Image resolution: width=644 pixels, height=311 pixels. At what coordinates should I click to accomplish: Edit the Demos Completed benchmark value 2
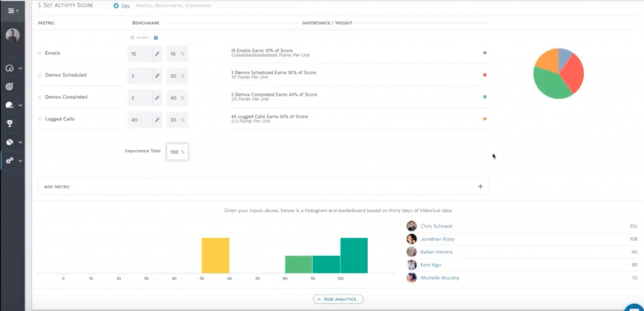(x=140, y=98)
